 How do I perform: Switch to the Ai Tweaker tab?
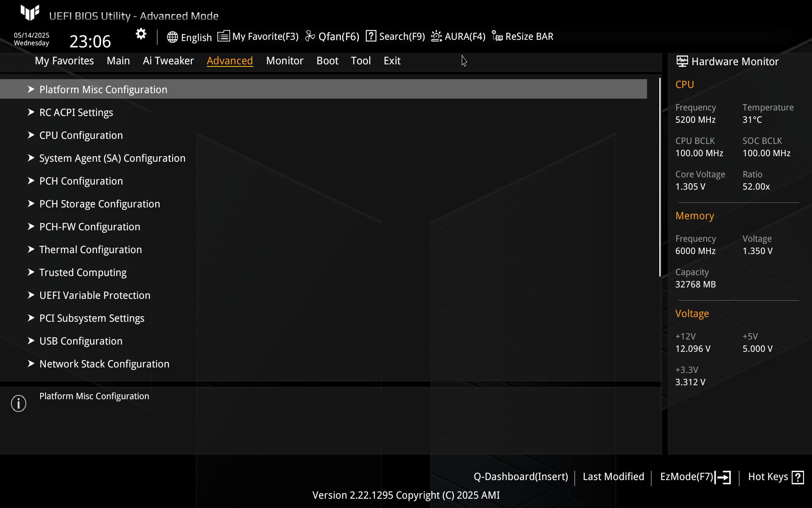[x=168, y=61]
